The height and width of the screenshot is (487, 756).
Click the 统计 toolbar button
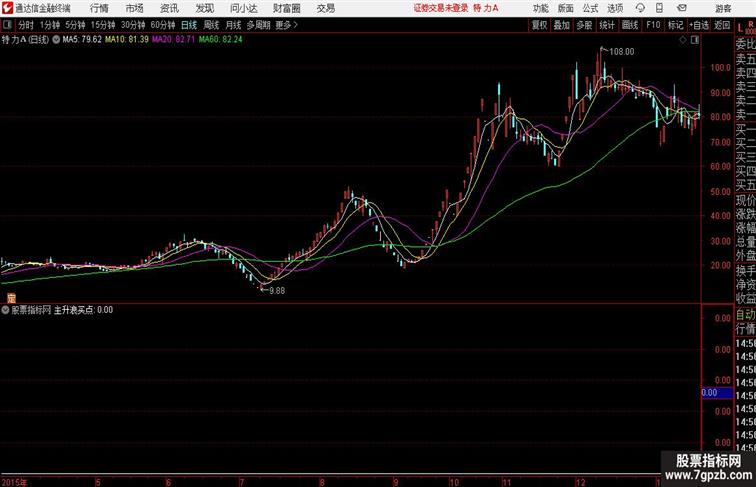coord(607,25)
